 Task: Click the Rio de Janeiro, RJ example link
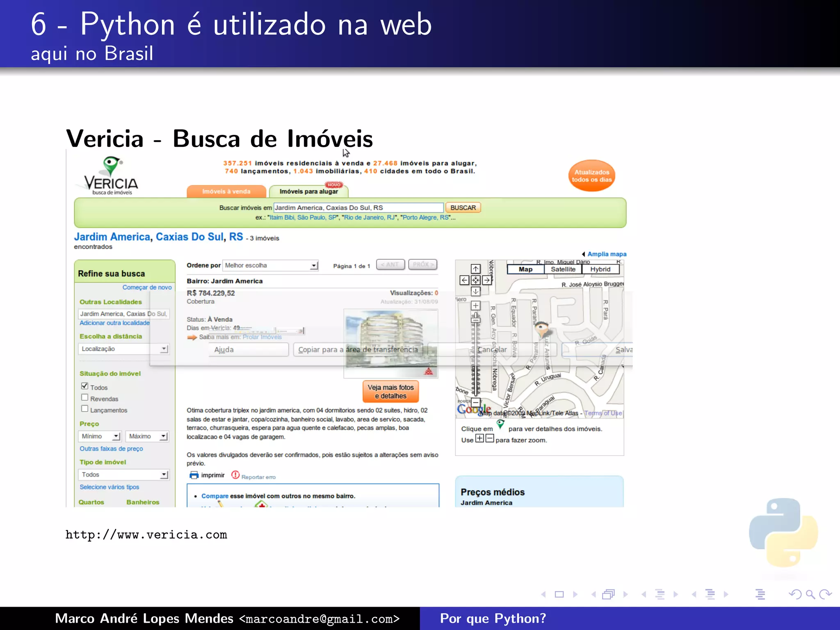click(x=370, y=218)
